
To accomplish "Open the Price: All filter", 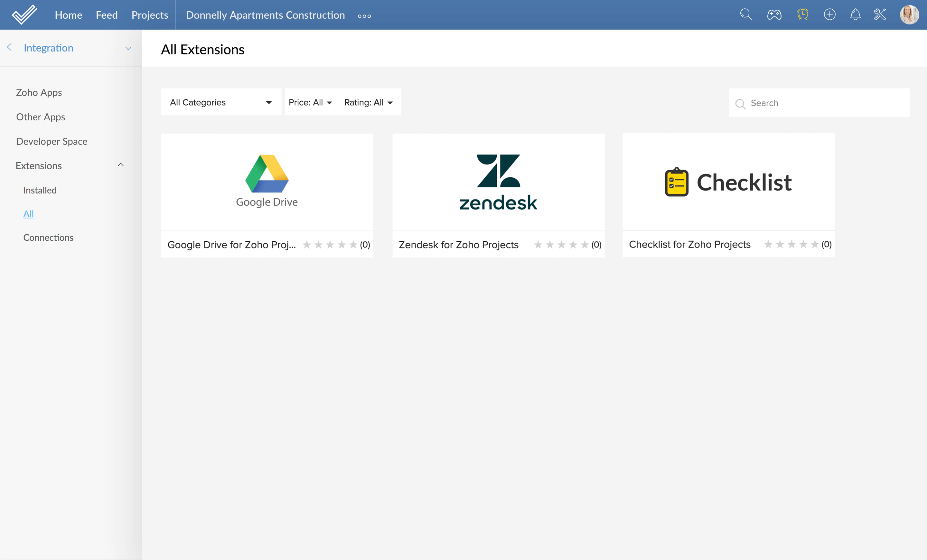I will click(310, 102).
